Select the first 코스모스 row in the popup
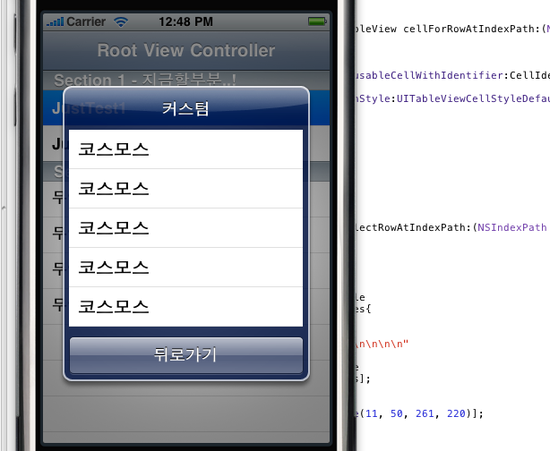Screen dimensions: 550x451 tap(186, 149)
